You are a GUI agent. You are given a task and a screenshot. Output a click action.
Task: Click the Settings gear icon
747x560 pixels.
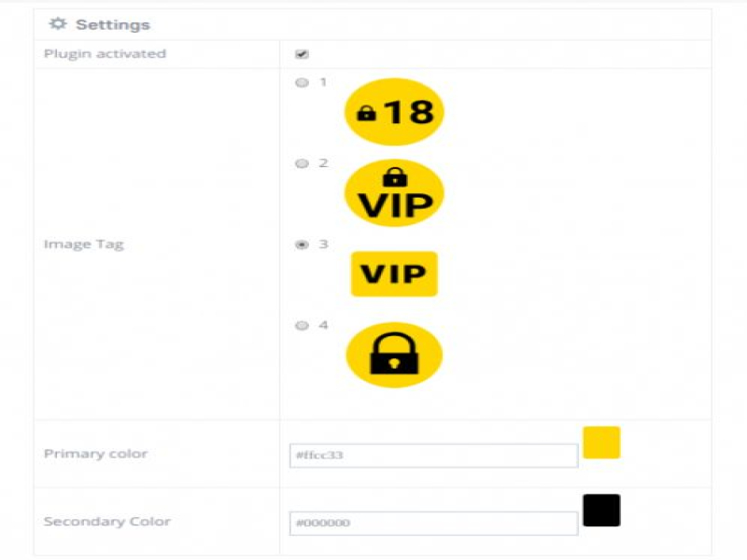click(x=57, y=24)
